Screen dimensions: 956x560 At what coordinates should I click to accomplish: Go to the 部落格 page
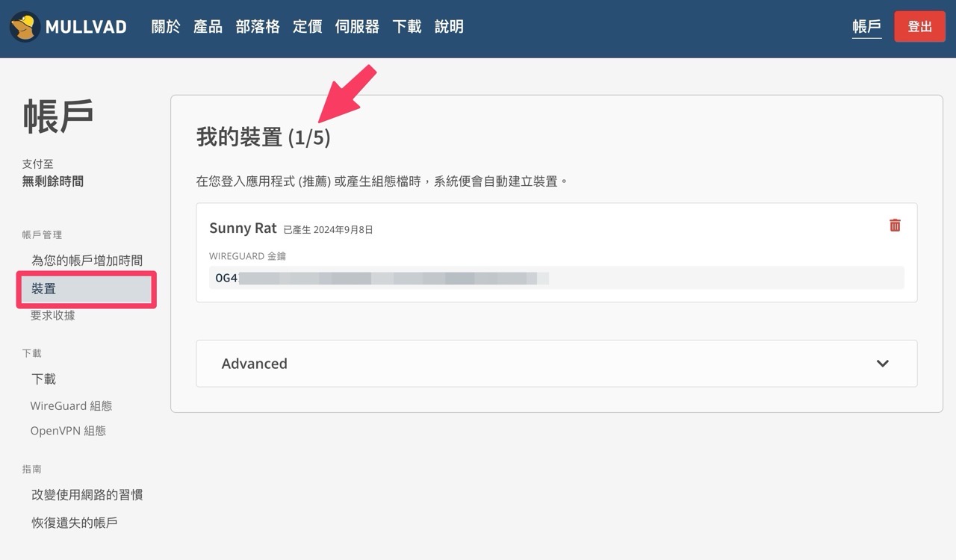[258, 27]
